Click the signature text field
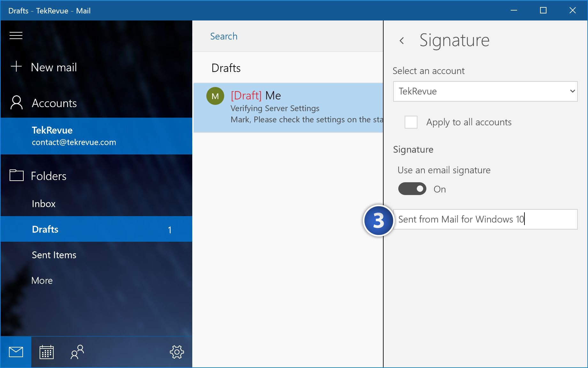Screen dimensions: 588x368 coord(485,219)
